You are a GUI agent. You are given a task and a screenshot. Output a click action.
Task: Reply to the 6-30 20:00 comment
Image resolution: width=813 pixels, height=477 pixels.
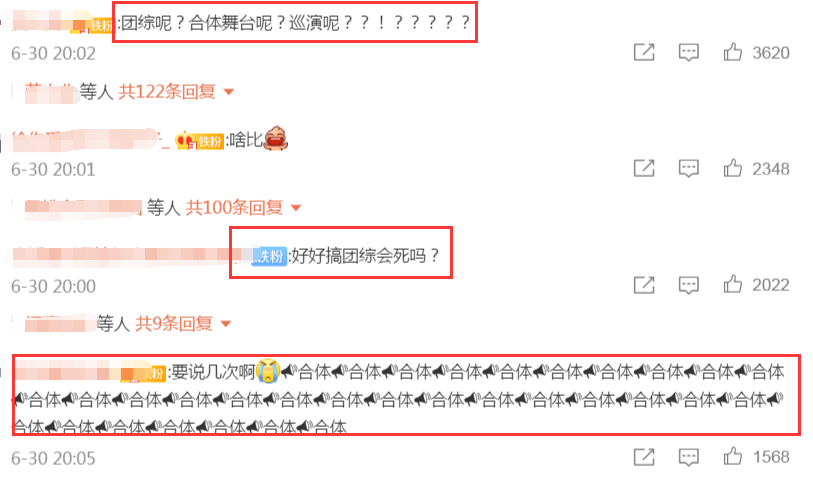tap(689, 285)
